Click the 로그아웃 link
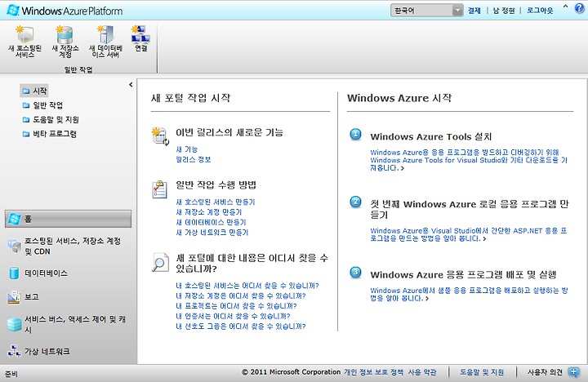588x382 pixels. 540,11
